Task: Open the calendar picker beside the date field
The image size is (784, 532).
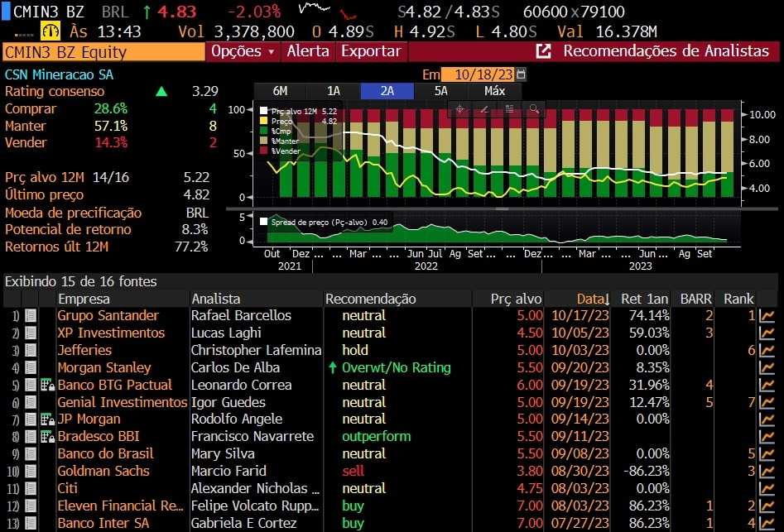Action: 521,74
